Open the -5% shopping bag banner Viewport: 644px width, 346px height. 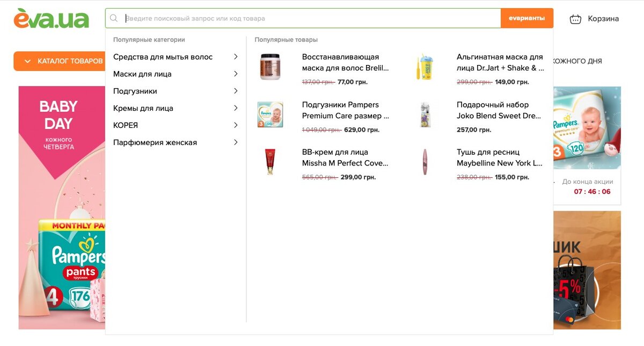coord(587,270)
